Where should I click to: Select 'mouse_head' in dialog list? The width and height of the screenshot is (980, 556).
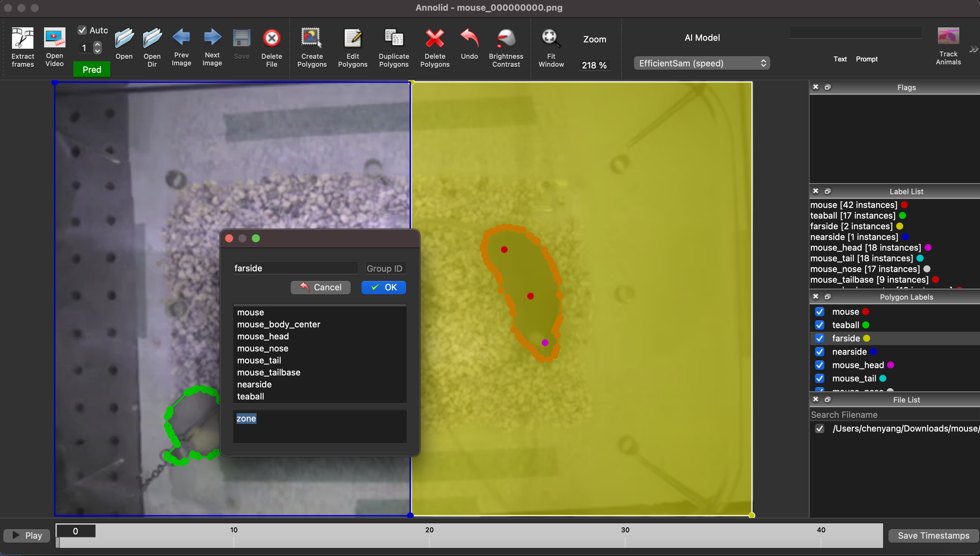pos(319,336)
